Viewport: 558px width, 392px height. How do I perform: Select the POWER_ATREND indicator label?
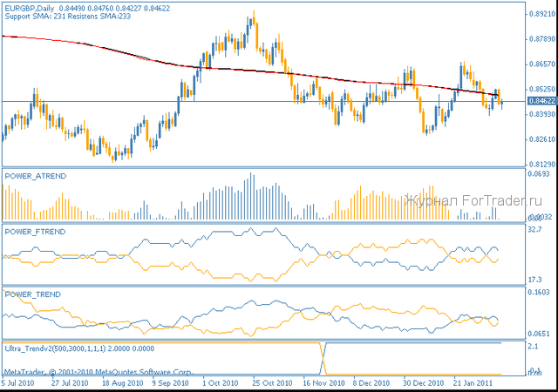pyautogui.click(x=36, y=176)
